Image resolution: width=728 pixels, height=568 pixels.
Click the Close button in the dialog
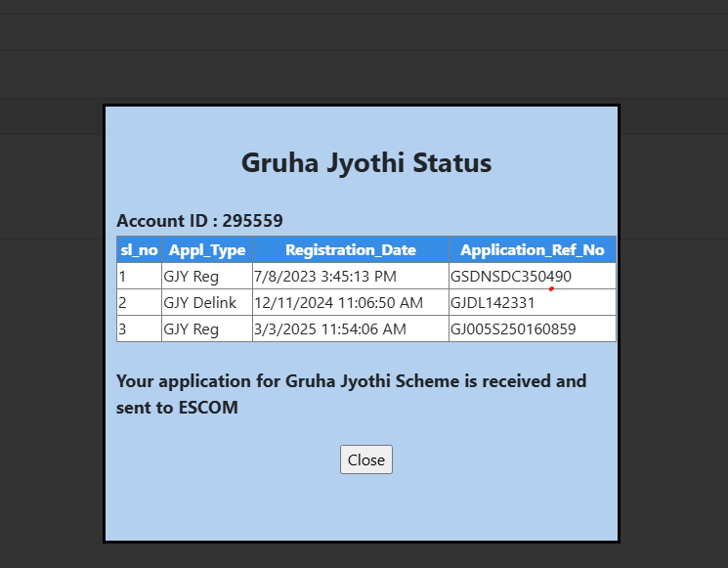pyautogui.click(x=365, y=459)
